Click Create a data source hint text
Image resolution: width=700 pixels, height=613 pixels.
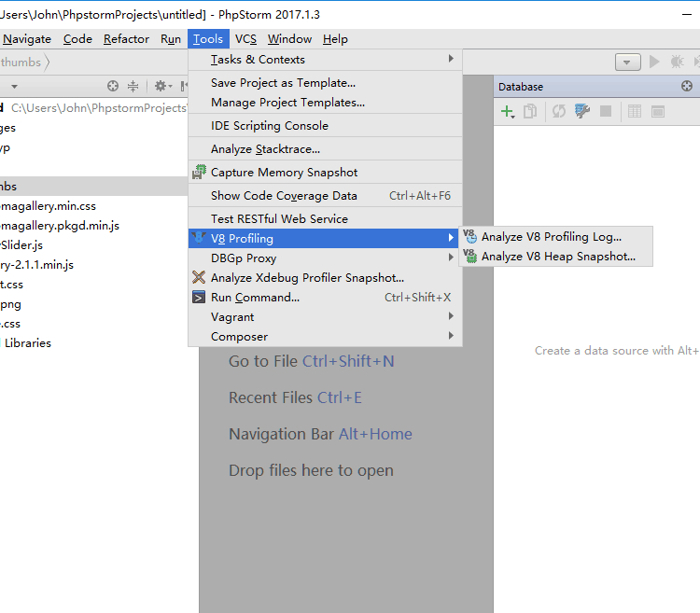(x=617, y=351)
